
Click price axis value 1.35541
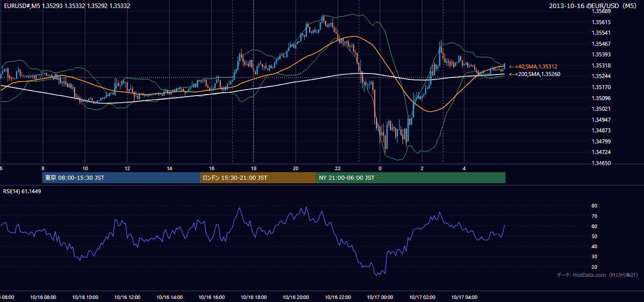602,33
